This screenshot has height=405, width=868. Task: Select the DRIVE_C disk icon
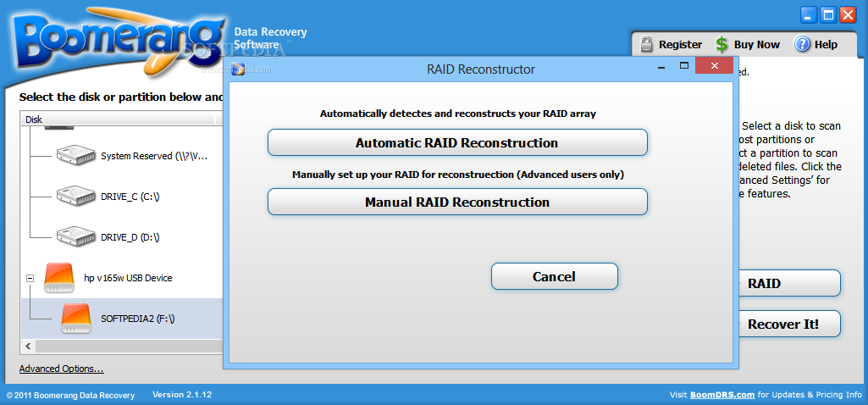point(76,196)
